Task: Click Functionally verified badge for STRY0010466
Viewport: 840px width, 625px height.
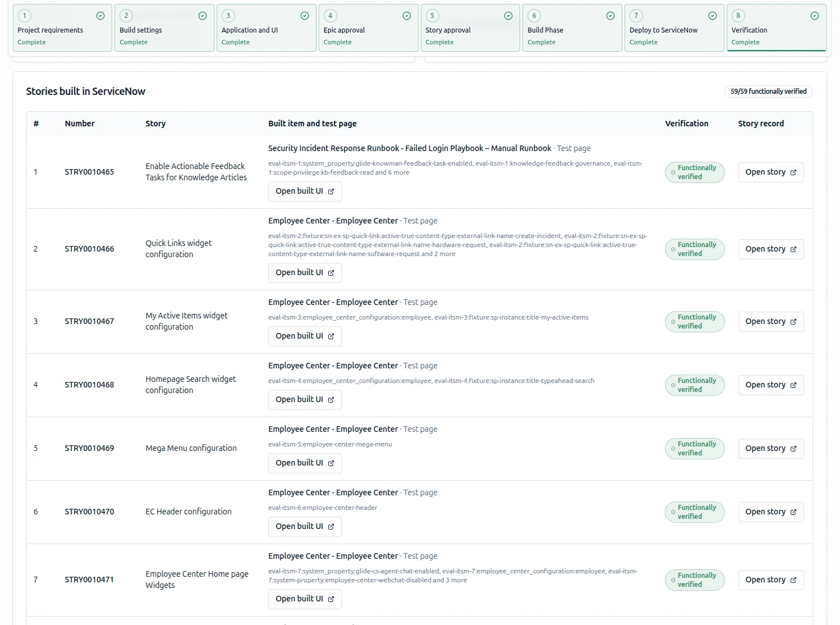Action: click(695, 249)
